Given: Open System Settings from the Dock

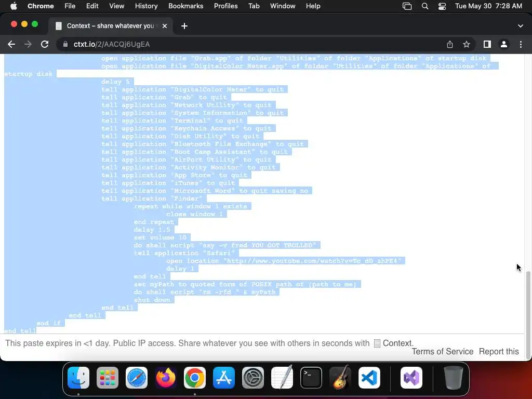Looking at the screenshot, I should [x=253, y=378].
